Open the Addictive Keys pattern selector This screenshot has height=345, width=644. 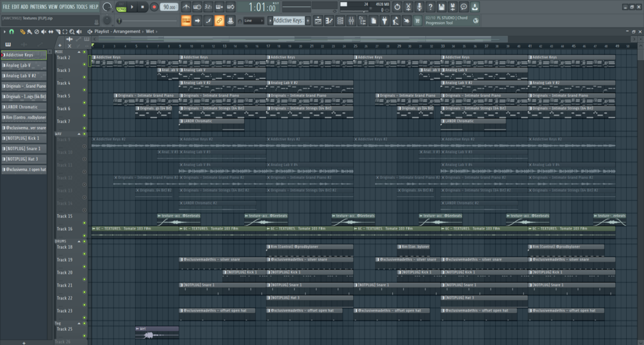tap(288, 21)
